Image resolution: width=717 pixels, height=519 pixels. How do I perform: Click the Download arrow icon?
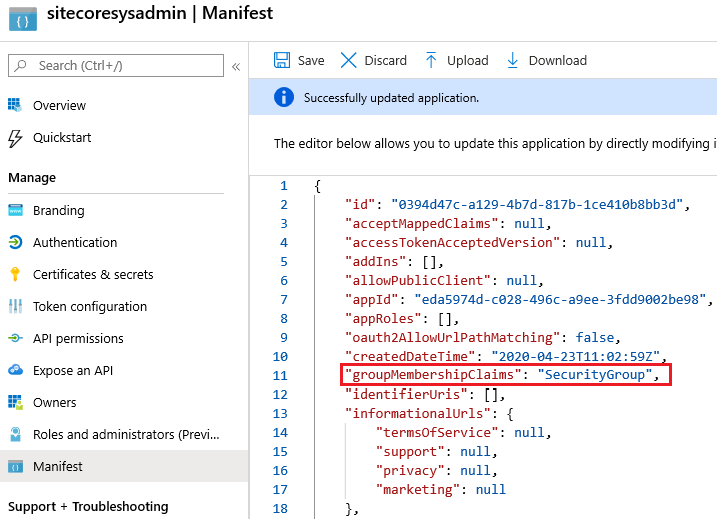[513, 60]
